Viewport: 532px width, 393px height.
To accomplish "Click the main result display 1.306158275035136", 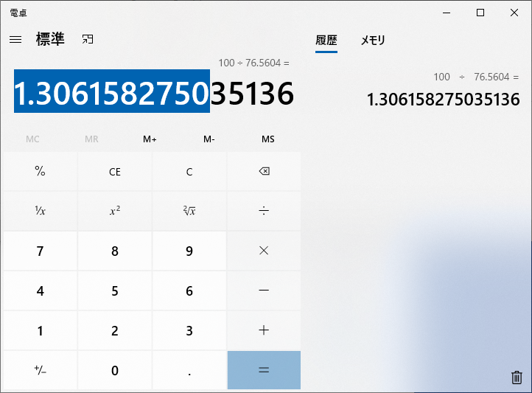I will pyautogui.click(x=154, y=93).
